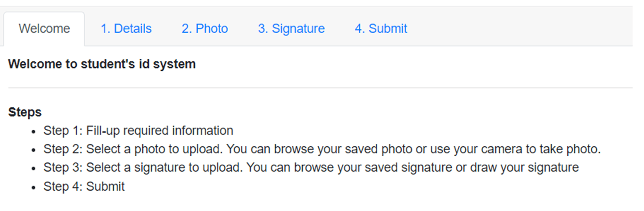Click the "Step 4: Submit" list item
The image size is (644, 211).
pyautogui.click(x=84, y=186)
